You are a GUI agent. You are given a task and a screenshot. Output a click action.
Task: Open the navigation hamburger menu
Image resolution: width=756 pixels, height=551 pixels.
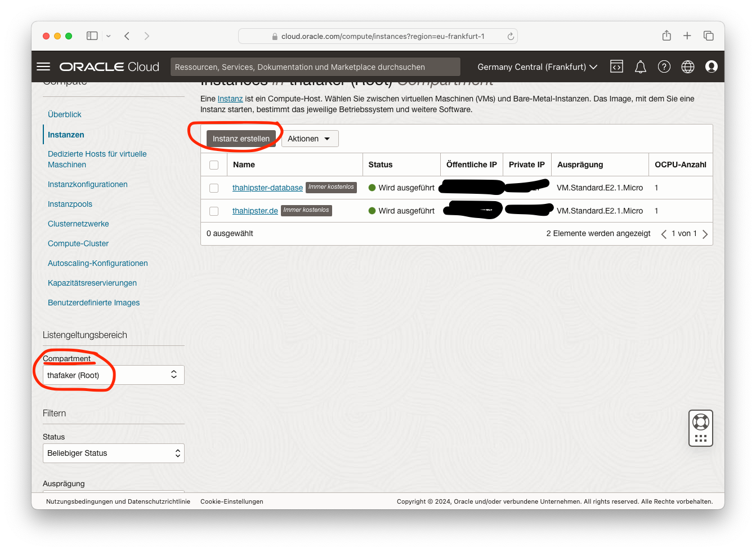coord(43,66)
